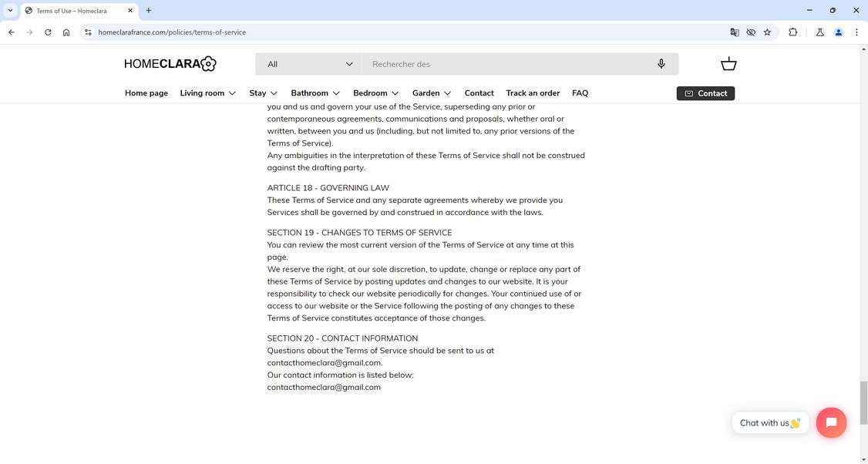This screenshot has height=464, width=868.
Task: Click the black Contact button
Action: (705, 92)
